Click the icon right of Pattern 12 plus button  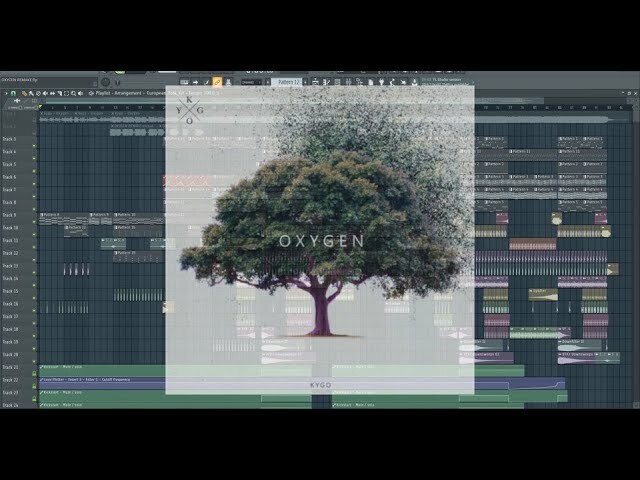[x=315, y=82]
